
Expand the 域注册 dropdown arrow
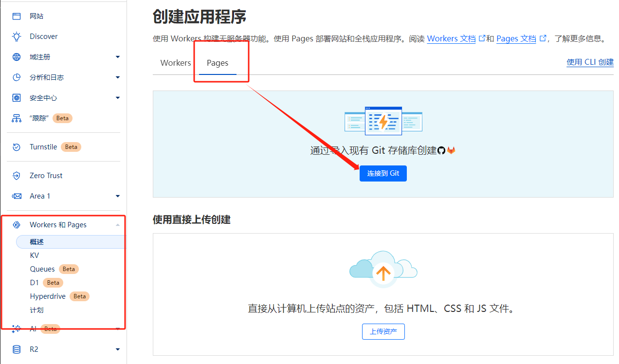pos(117,57)
